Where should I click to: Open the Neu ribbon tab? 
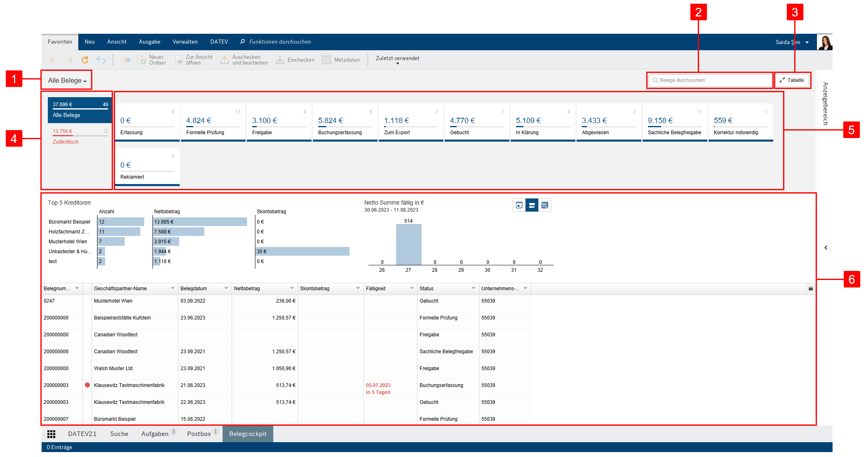(89, 42)
